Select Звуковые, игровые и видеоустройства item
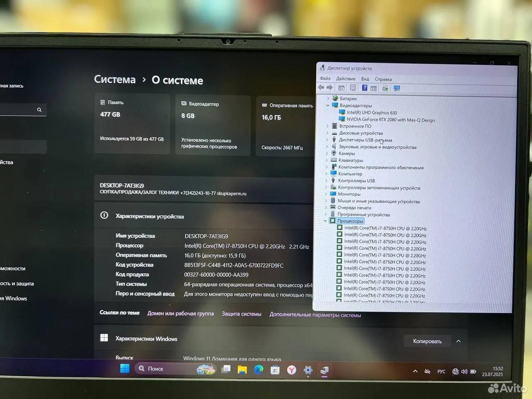This screenshot has width=532, height=399. pos(377,147)
